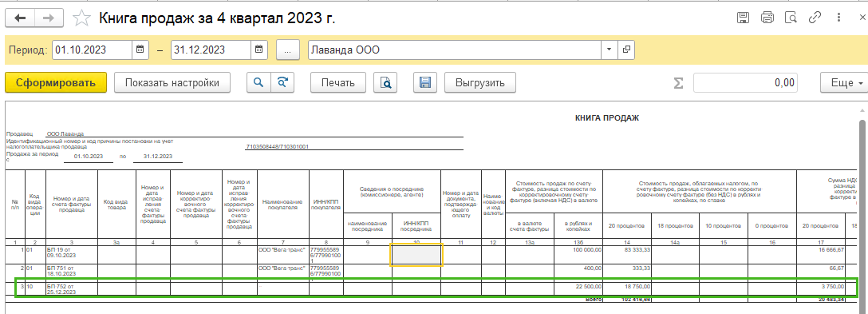Select the 18 750,00 cell

627,289
